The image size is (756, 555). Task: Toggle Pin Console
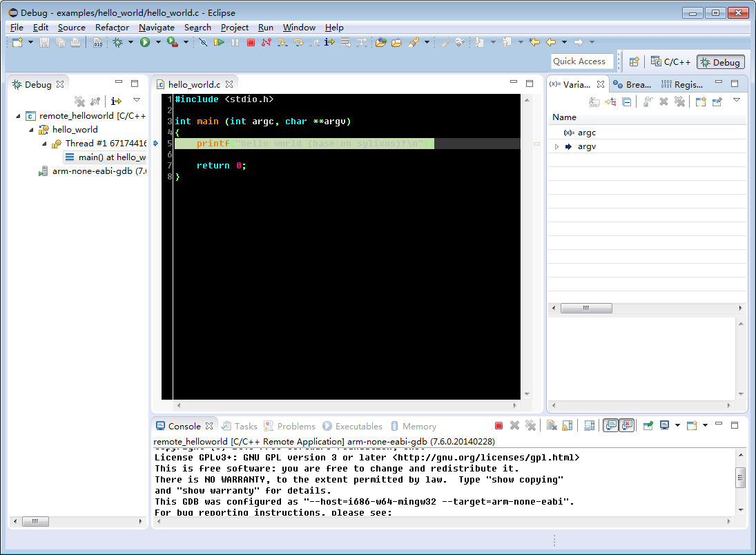[x=648, y=425]
